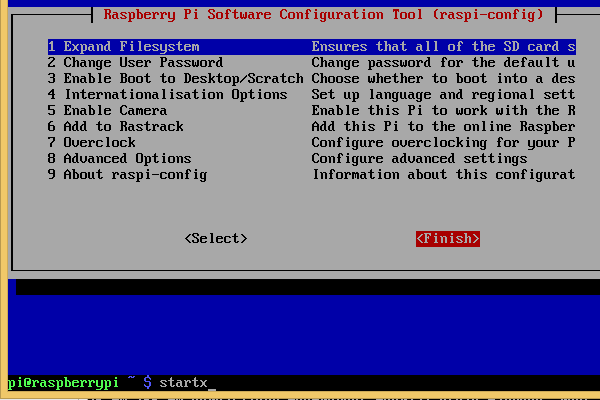Select the Expand Filesystem menu entry
600x400 pixels.
(312, 47)
